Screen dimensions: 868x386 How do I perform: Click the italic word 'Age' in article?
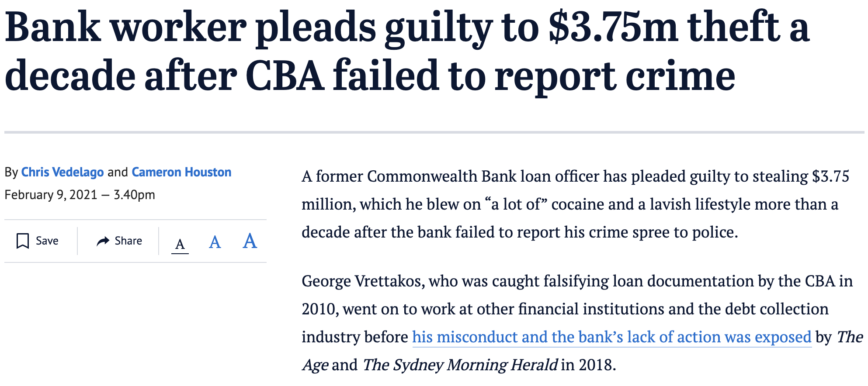315,365
